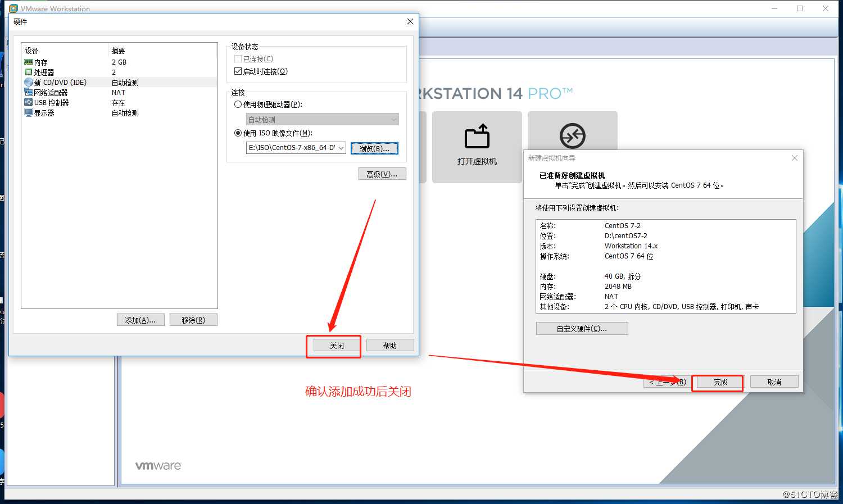Viewport: 843px width, 504px height.
Task: Click the VMware Workstation title bar app icon
Action: coord(13,8)
